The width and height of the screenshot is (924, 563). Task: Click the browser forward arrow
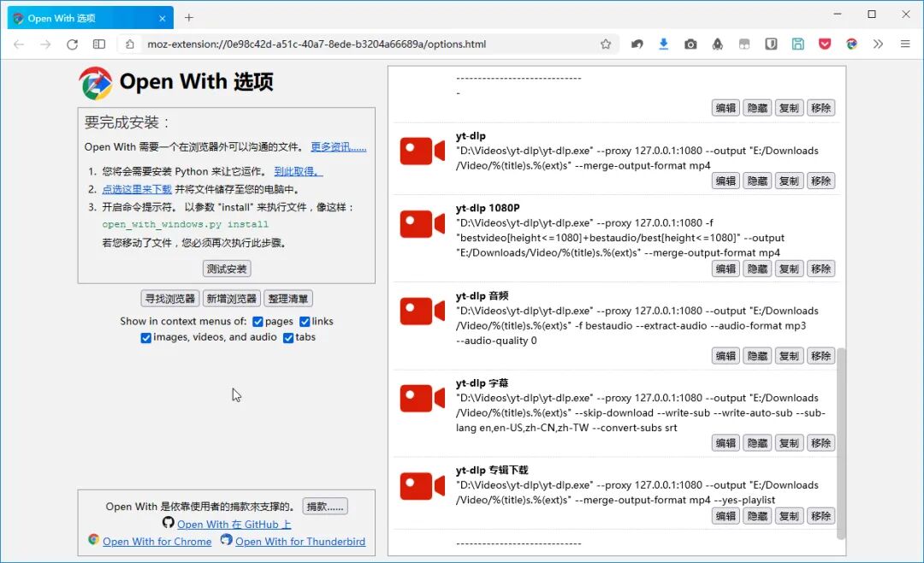coord(45,44)
